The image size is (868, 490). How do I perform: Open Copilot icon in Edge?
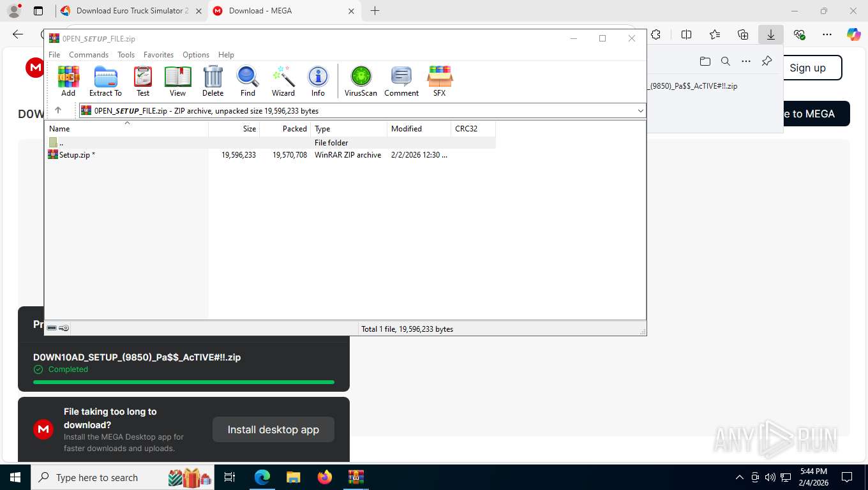point(854,34)
